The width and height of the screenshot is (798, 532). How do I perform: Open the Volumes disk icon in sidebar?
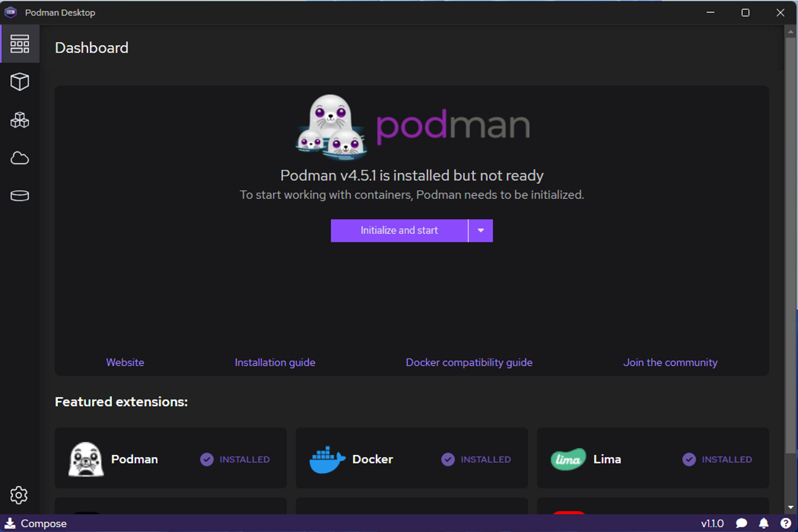click(x=20, y=196)
